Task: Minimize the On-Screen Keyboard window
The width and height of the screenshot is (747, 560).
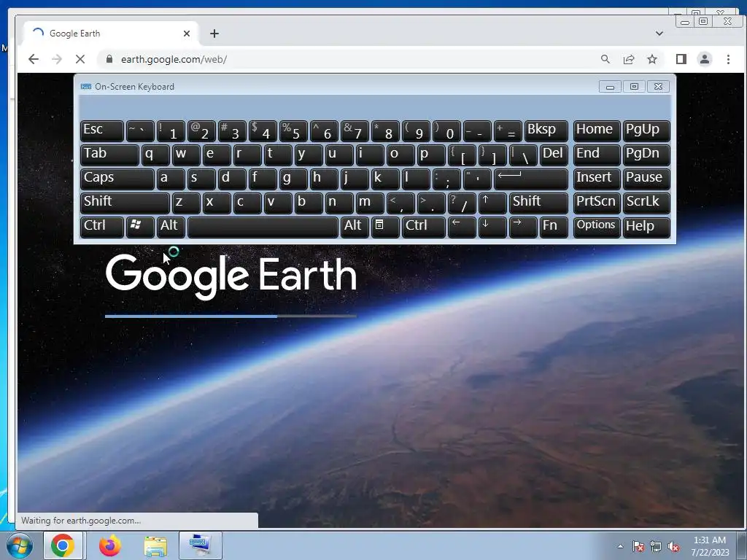Action: (x=610, y=87)
